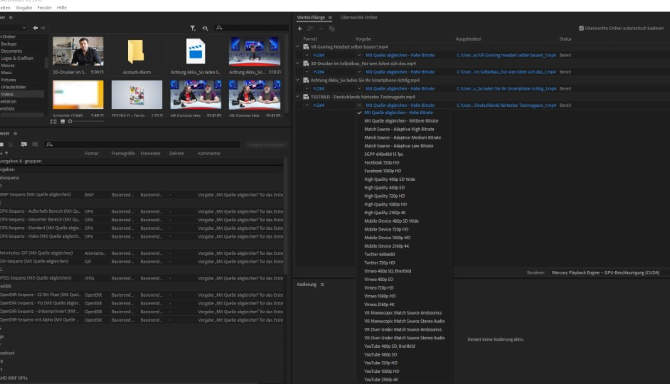Click the media icon of TESTBILD source

click(306, 97)
